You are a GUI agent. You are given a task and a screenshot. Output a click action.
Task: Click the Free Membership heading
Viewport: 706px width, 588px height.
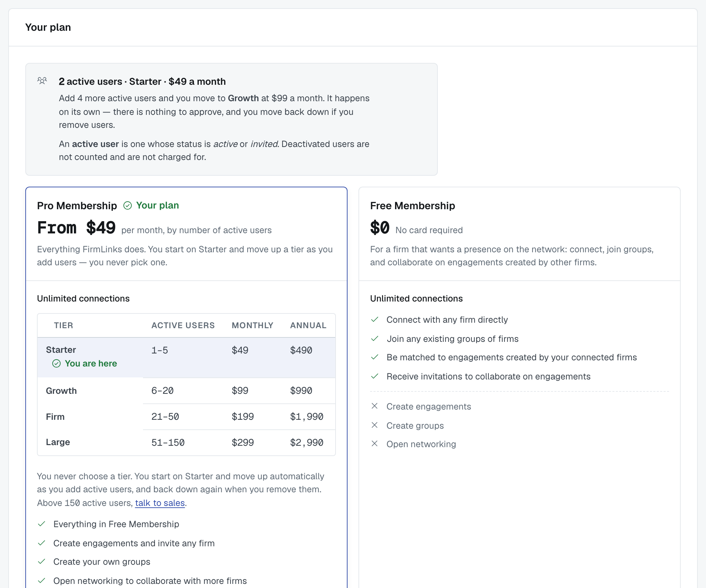(x=413, y=205)
